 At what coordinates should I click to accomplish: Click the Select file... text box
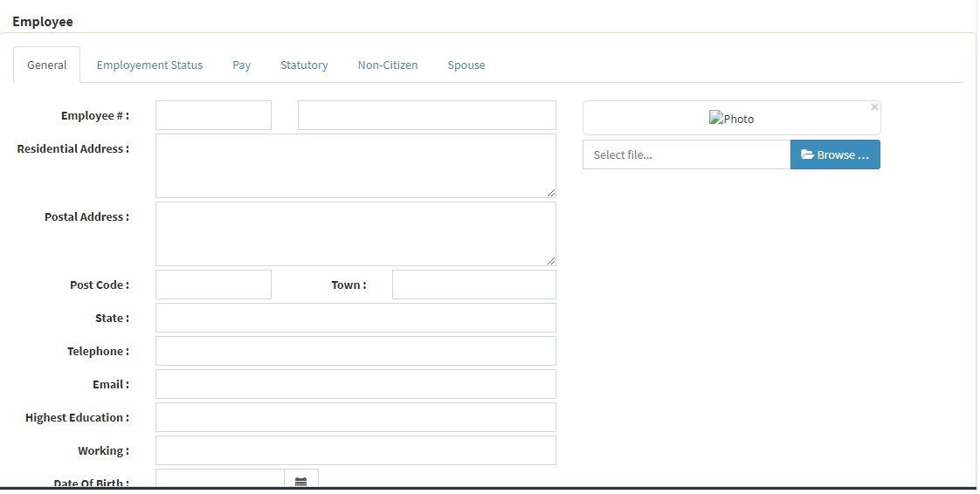[x=687, y=154]
